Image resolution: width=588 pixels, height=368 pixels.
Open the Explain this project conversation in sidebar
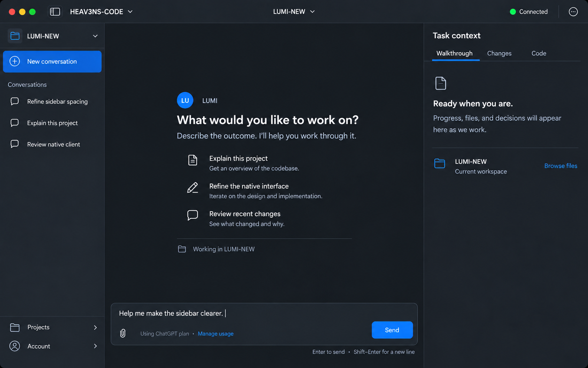pos(52,123)
